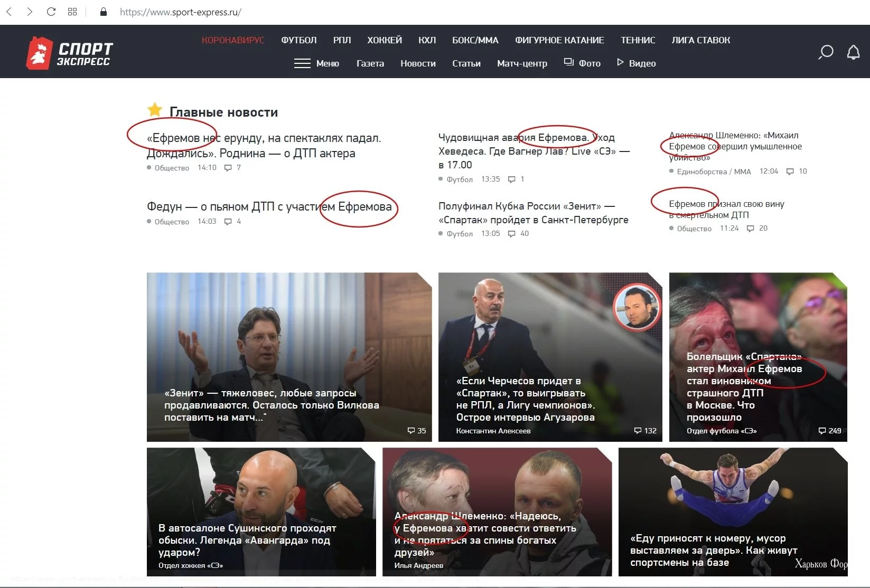This screenshot has width=870, height=588.
Task: Open the Хоккей section
Action: click(385, 40)
